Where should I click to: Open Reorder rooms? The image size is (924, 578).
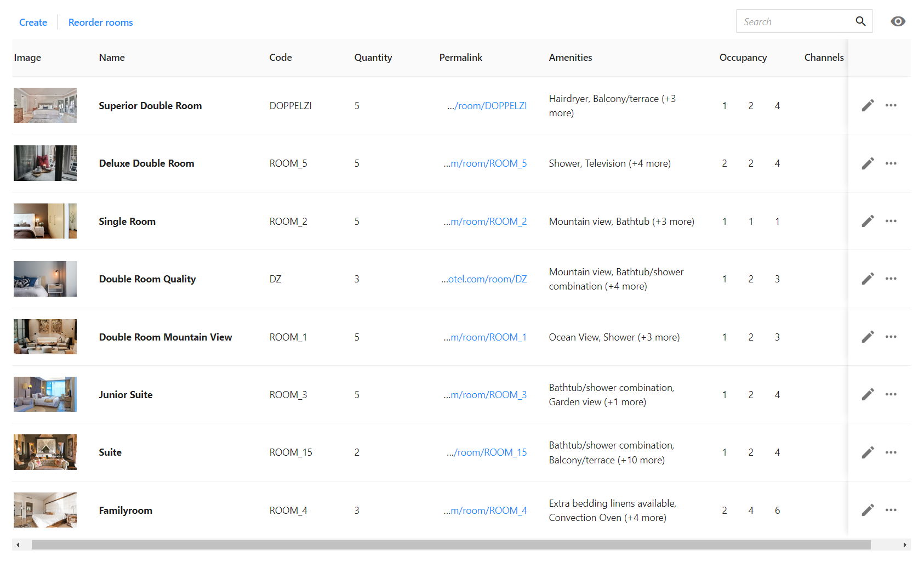click(x=100, y=22)
